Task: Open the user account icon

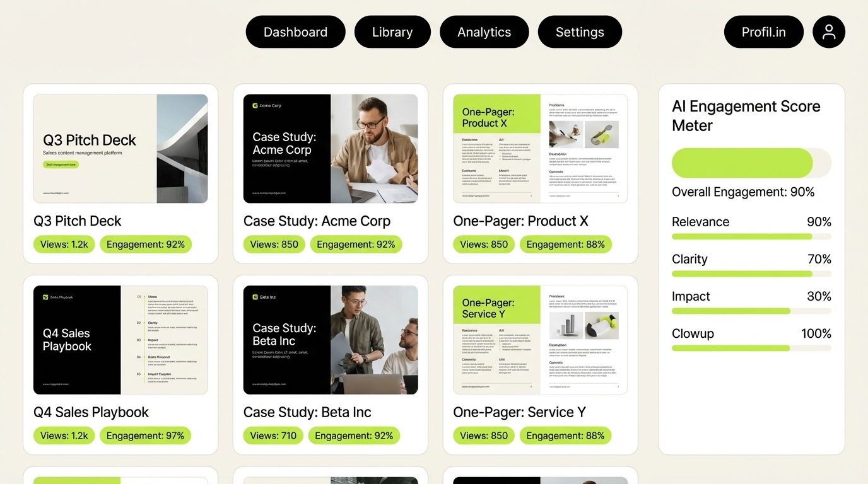Action: coord(829,32)
